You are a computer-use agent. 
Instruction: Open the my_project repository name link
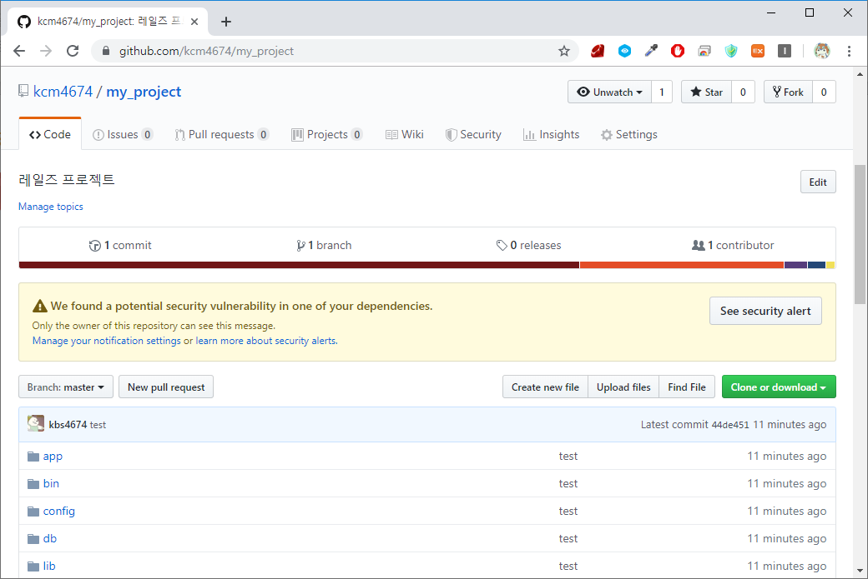click(143, 91)
